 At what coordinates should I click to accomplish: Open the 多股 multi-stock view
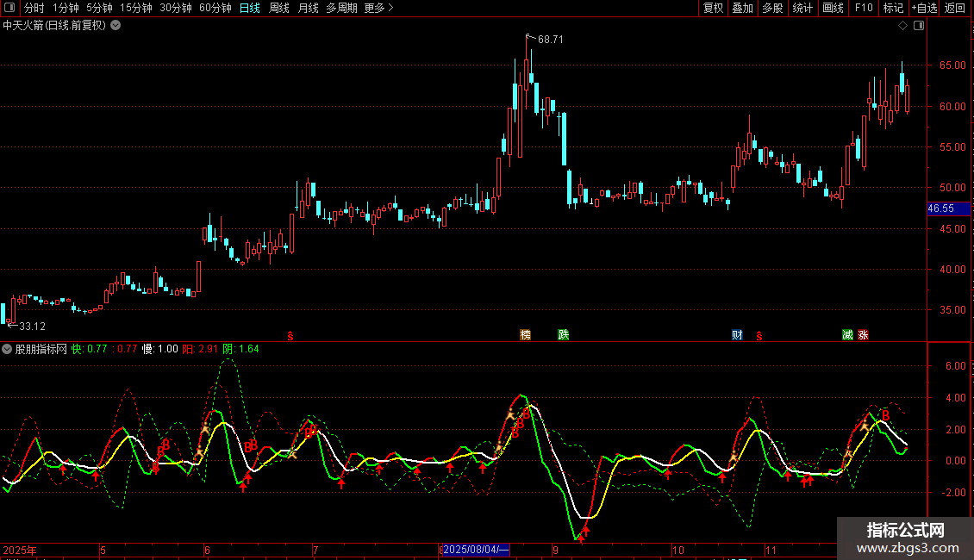(772, 8)
